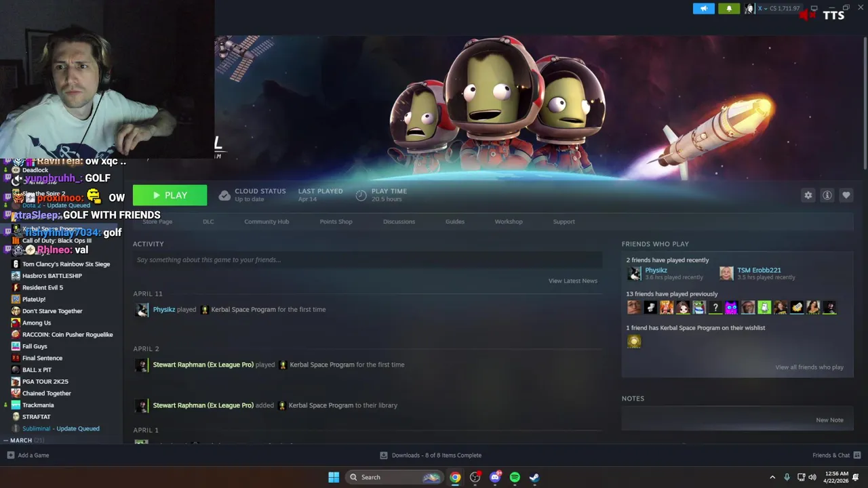868x488 pixels.
Task: Open Downloads - 8 of 8 Items Complete
Action: coord(431,455)
